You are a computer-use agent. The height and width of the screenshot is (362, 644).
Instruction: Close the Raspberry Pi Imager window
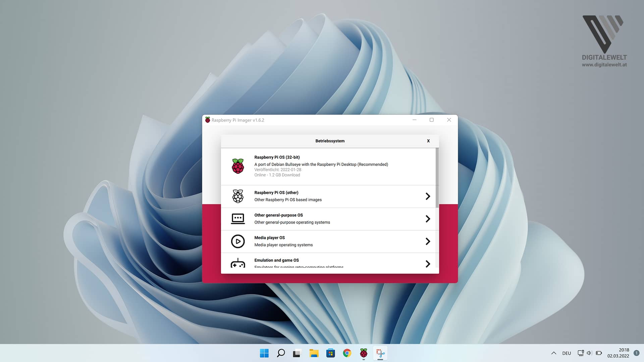point(449,120)
